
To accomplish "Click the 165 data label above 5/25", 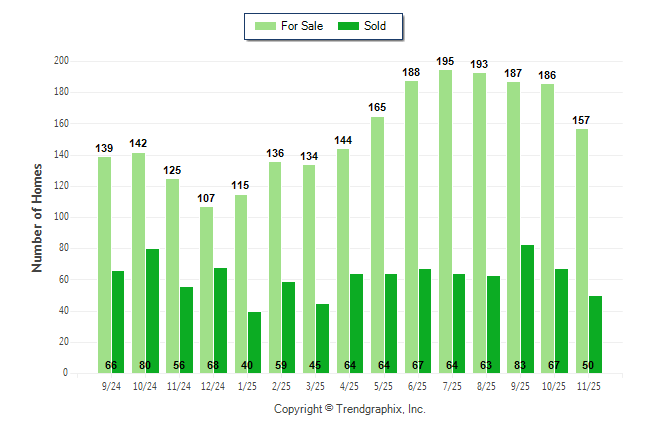I will [x=377, y=106].
